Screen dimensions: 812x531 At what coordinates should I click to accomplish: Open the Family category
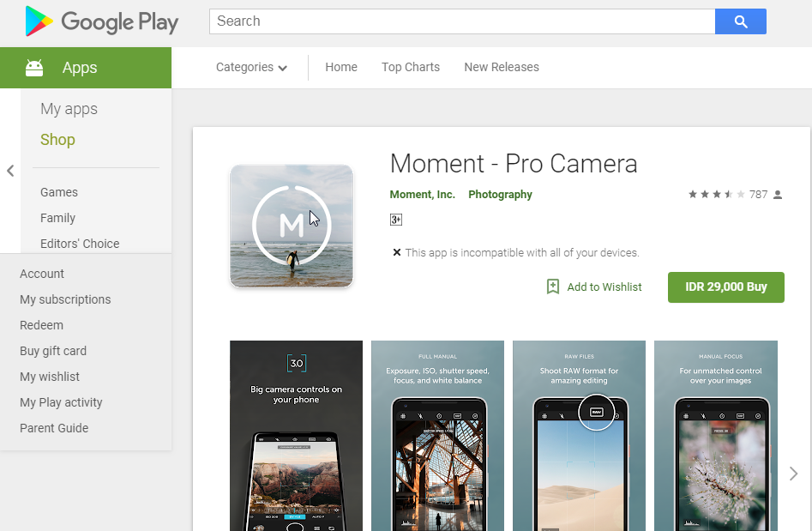click(58, 218)
